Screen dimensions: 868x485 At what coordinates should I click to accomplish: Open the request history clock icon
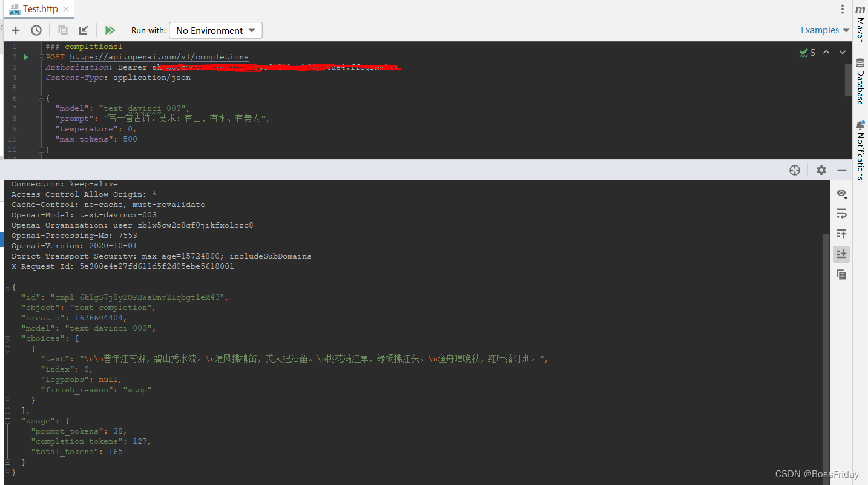coord(36,30)
